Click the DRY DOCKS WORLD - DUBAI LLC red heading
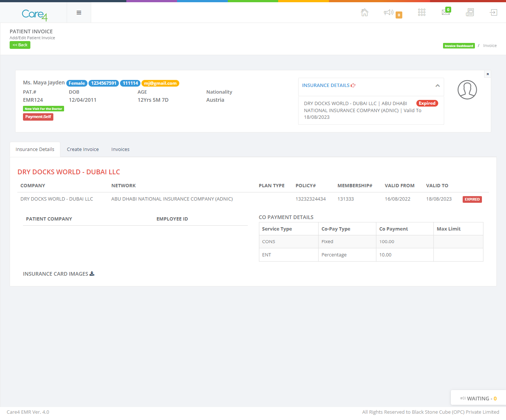 click(x=69, y=172)
